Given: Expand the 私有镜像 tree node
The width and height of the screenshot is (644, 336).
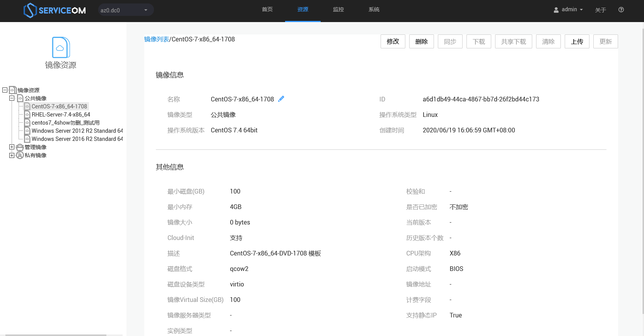Looking at the screenshot, I should 12,155.
